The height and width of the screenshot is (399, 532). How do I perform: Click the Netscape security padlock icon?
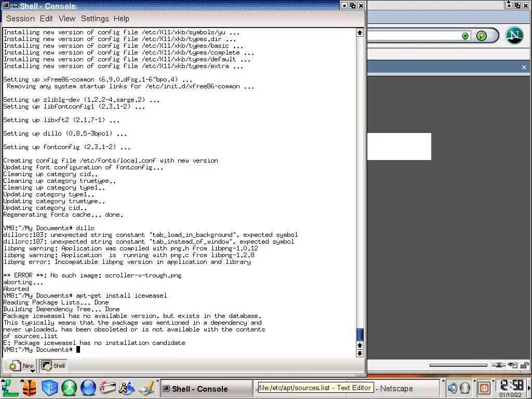525,365
